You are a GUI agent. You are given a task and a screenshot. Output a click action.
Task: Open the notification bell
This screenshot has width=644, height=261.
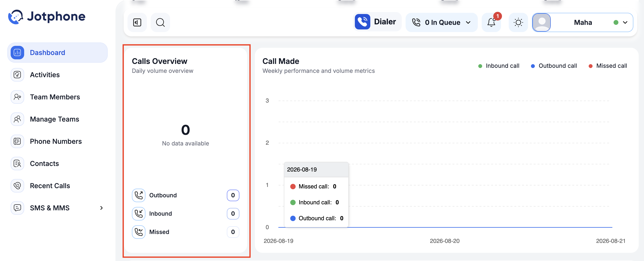point(491,22)
